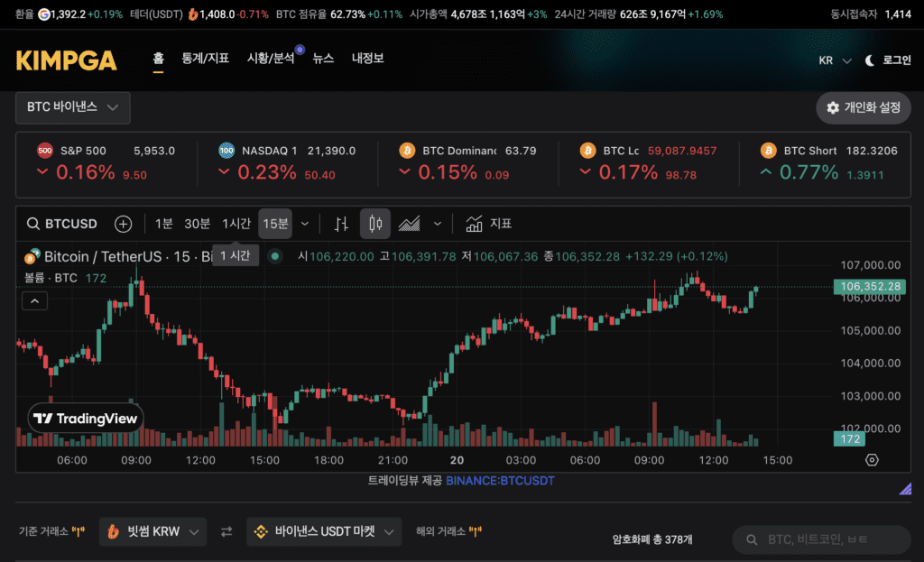Open the 홈 tab
The width and height of the screenshot is (924, 562).
click(158, 59)
